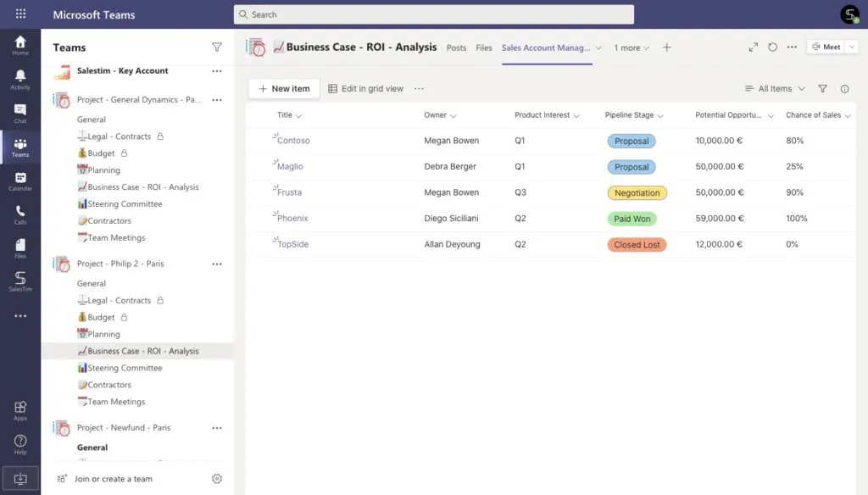This screenshot has width=868, height=495.
Task: Select the Teams rail icon
Action: (x=20, y=147)
